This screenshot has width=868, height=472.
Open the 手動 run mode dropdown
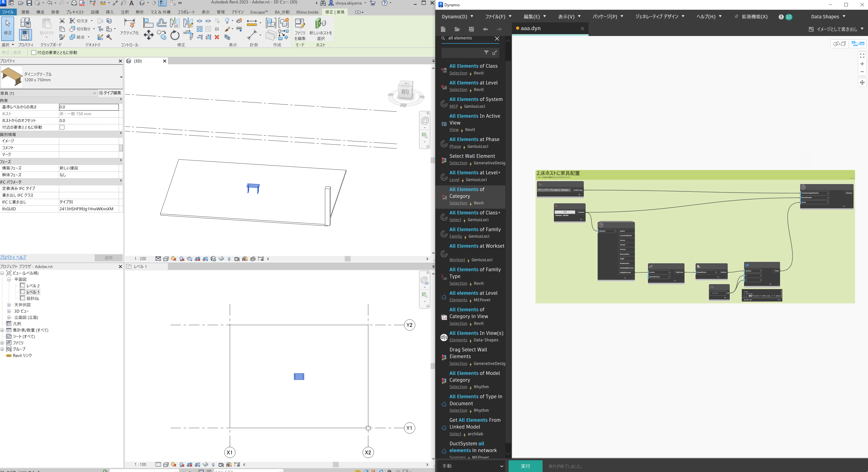pos(472,466)
